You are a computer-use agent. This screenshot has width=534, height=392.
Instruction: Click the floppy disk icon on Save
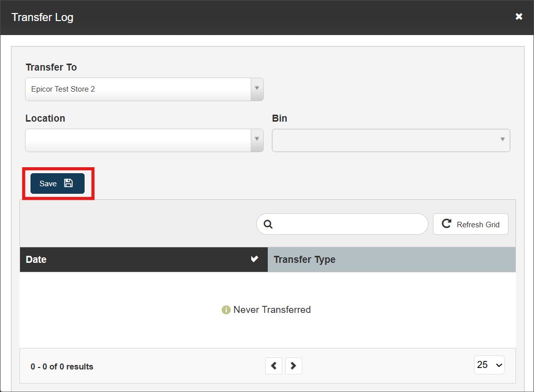(x=69, y=183)
